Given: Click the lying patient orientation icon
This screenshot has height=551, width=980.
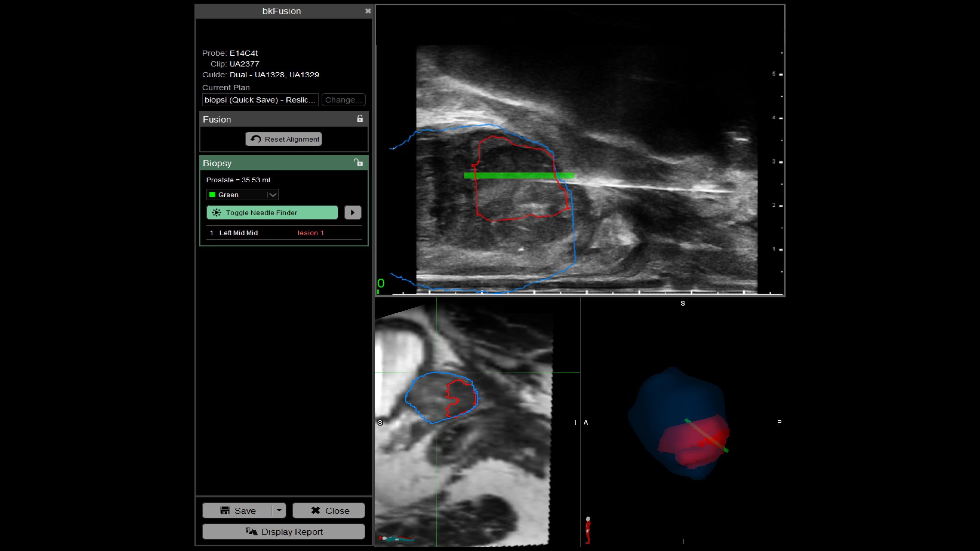Looking at the screenshot, I should click(x=396, y=538).
